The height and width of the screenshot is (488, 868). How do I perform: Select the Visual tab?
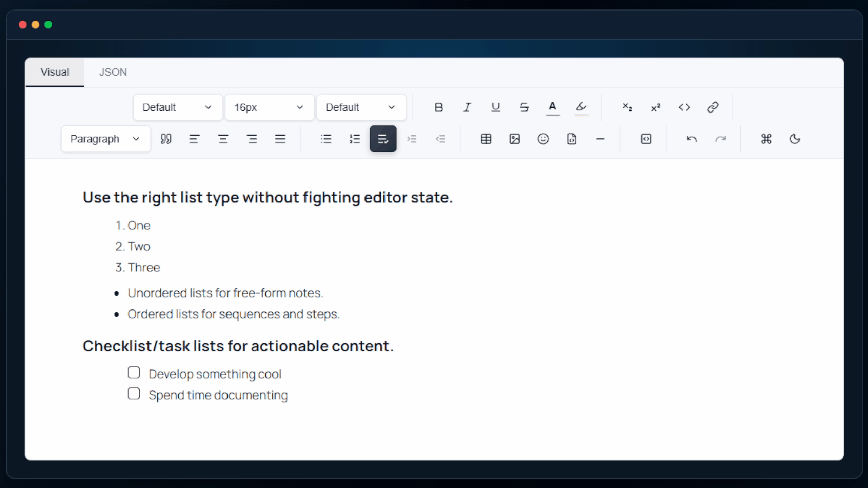tap(55, 72)
